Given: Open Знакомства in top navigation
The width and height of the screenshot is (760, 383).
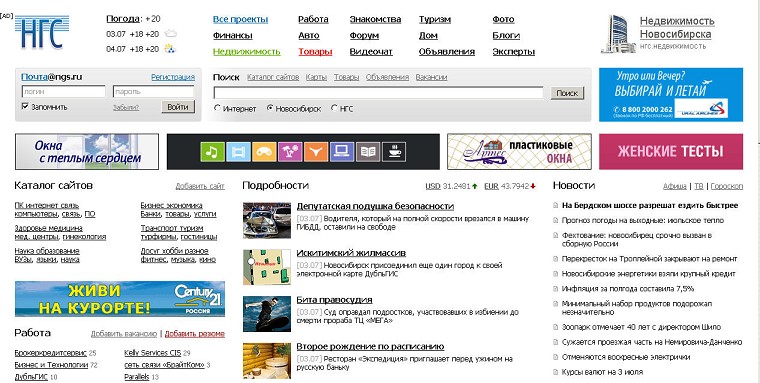Looking at the screenshot, I should pyautogui.click(x=375, y=19).
